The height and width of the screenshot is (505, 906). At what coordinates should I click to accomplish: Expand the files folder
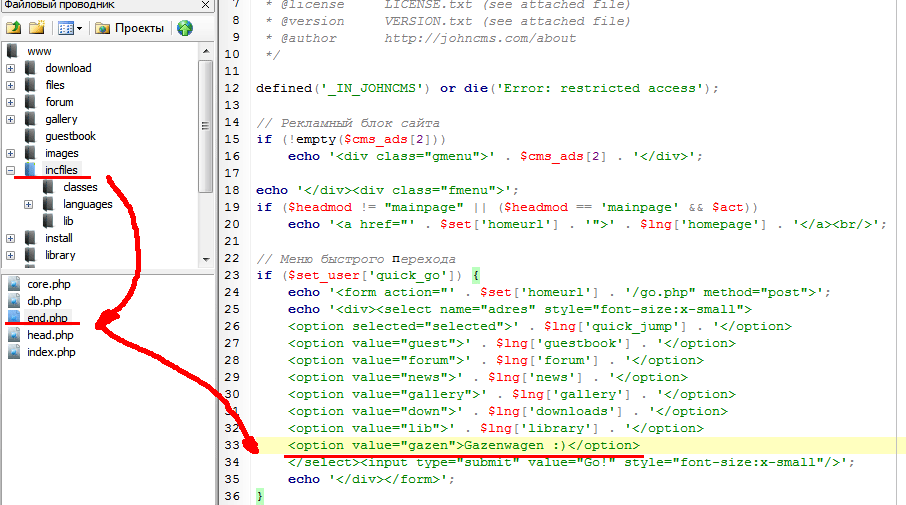click(10, 85)
